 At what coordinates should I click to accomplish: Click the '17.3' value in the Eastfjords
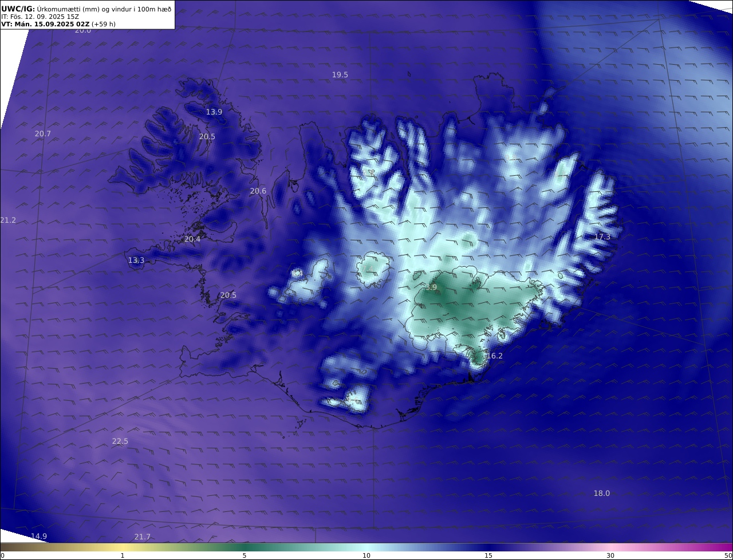(x=602, y=237)
